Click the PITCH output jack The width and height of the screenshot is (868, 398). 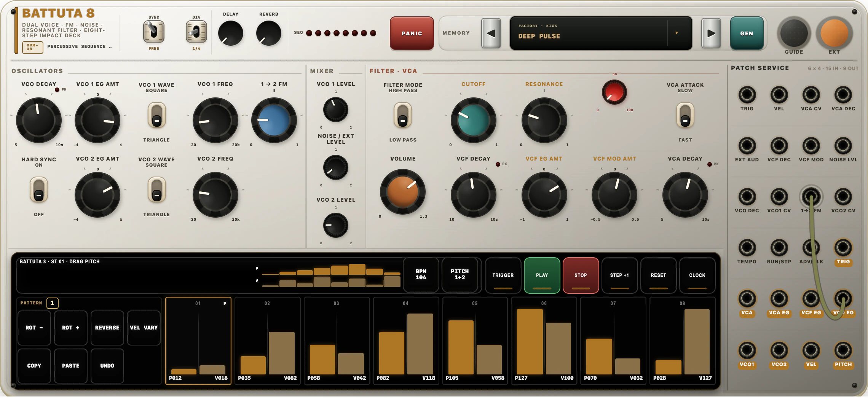click(843, 350)
